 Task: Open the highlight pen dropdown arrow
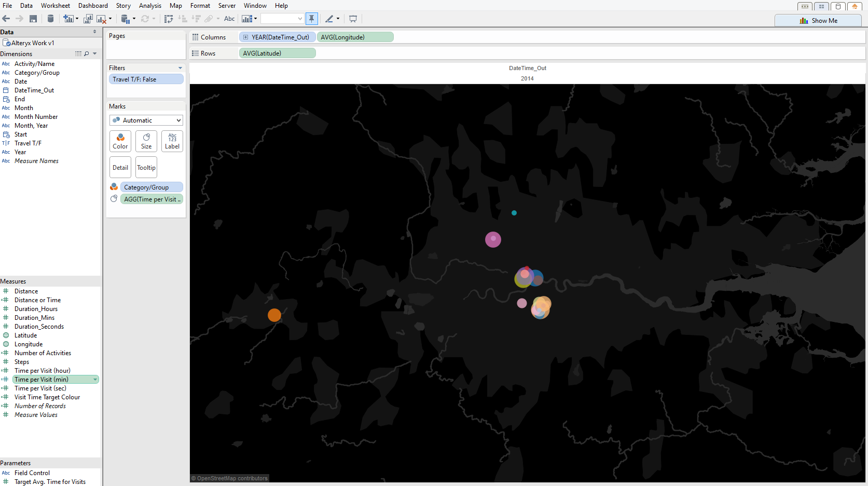pos(338,19)
